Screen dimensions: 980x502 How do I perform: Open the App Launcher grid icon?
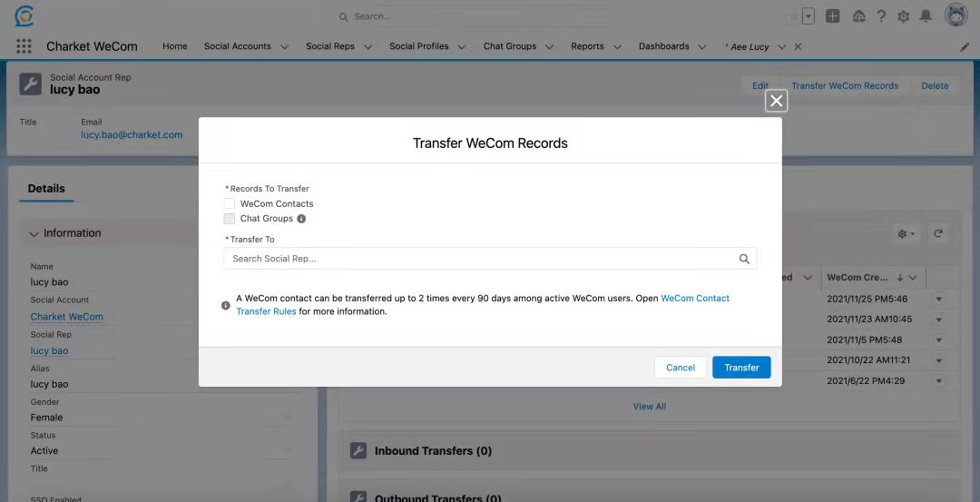pos(24,46)
